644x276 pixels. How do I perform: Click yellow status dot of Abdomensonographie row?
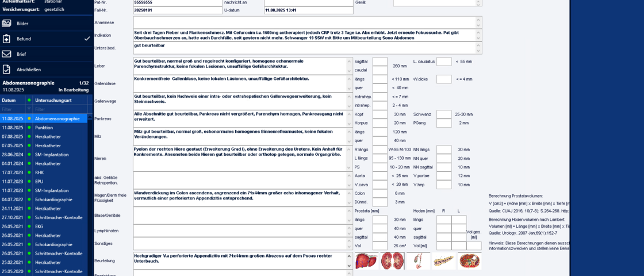click(x=29, y=118)
